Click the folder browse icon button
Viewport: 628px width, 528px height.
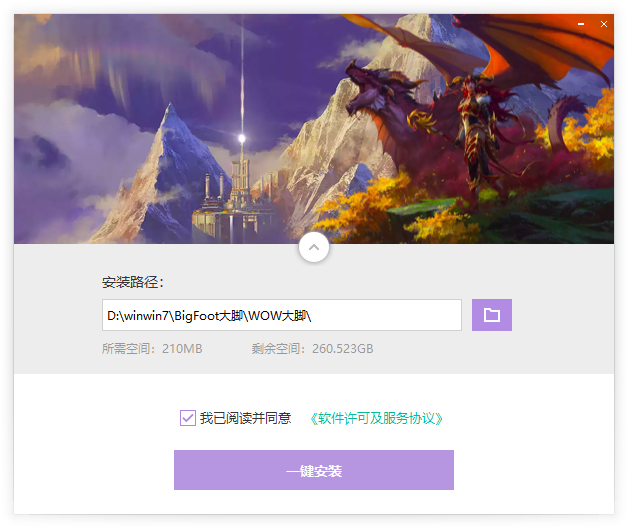point(491,315)
